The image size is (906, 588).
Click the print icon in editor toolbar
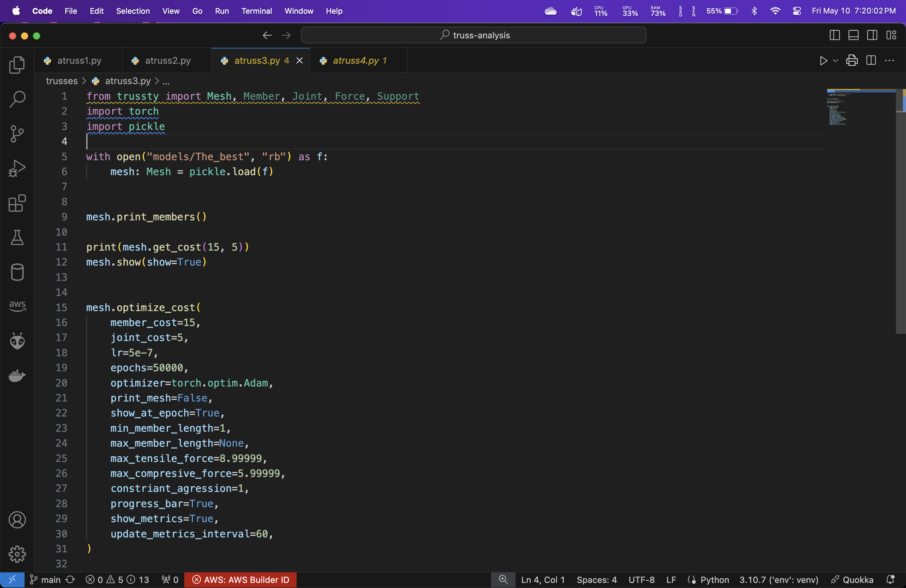[x=852, y=60]
